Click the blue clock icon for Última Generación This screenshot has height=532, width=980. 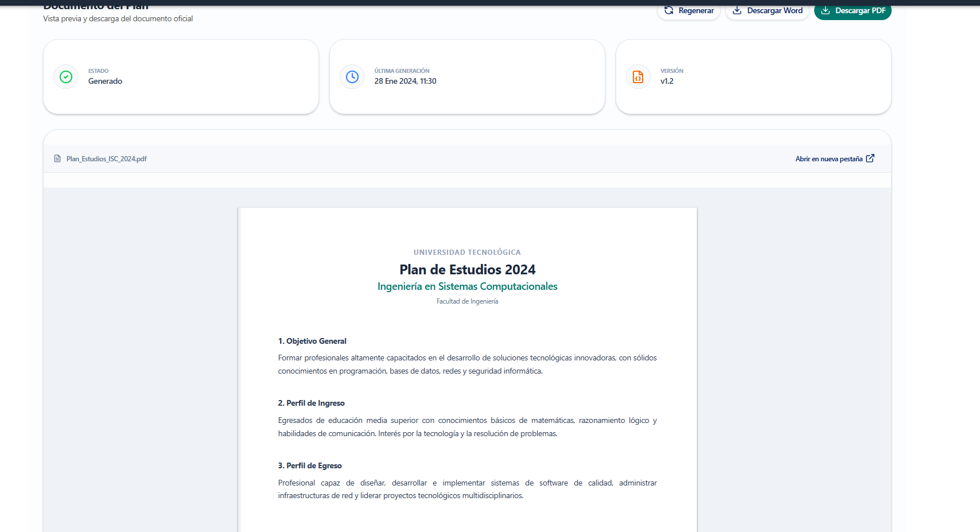click(x=352, y=77)
